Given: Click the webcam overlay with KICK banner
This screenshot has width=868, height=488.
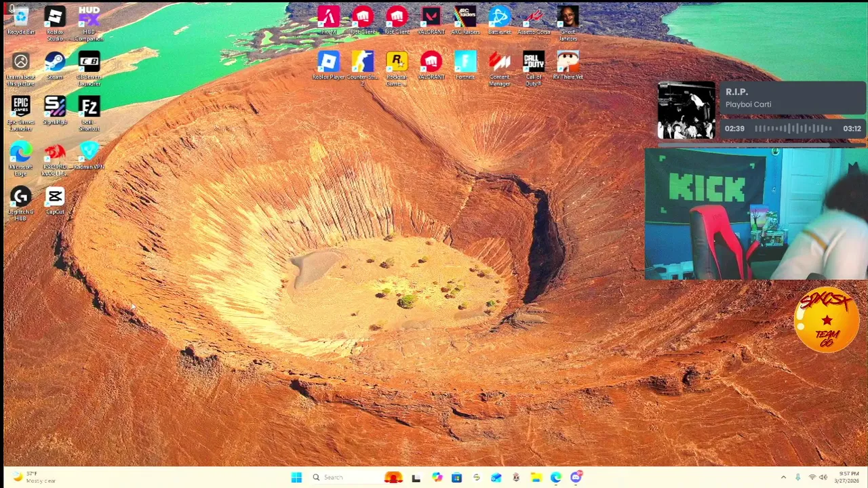Looking at the screenshot, I should [756, 214].
